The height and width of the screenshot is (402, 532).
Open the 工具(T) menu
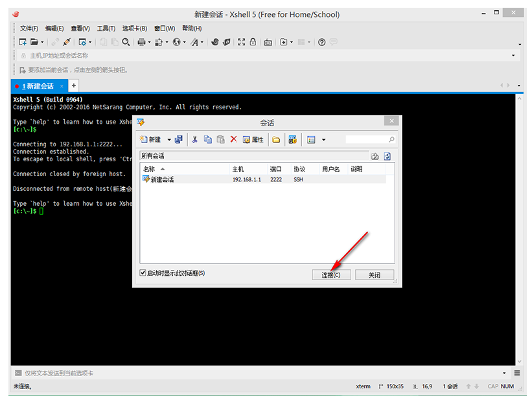[x=106, y=28]
